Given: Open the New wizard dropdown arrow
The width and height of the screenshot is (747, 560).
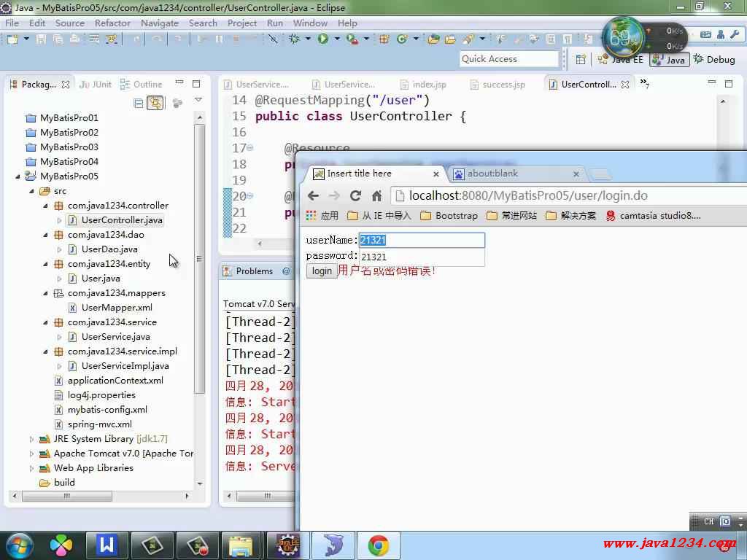Looking at the screenshot, I should (27, 39).
